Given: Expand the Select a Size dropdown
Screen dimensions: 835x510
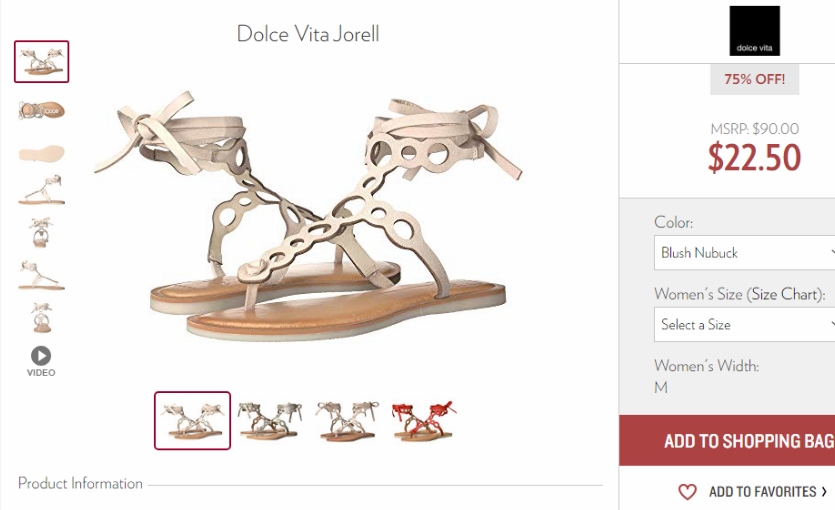Looking at the screenshot, I should 744,324.
